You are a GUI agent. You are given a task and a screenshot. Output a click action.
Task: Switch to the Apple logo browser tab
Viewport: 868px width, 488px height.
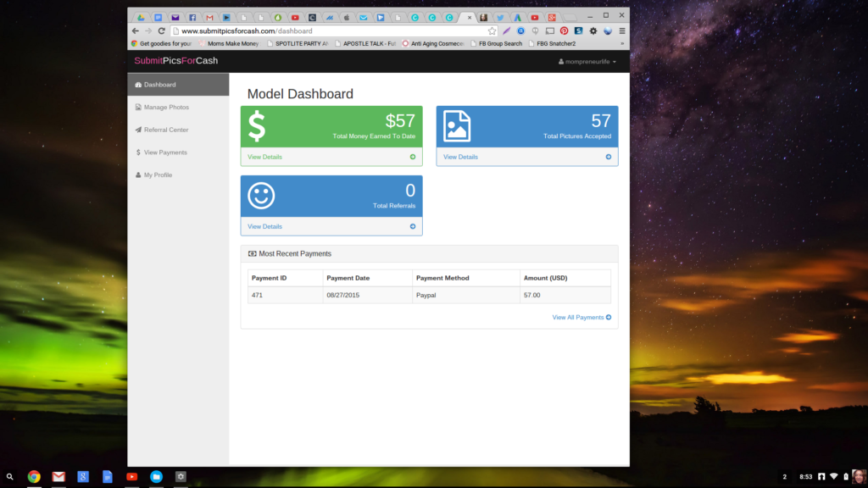[347, 18]
